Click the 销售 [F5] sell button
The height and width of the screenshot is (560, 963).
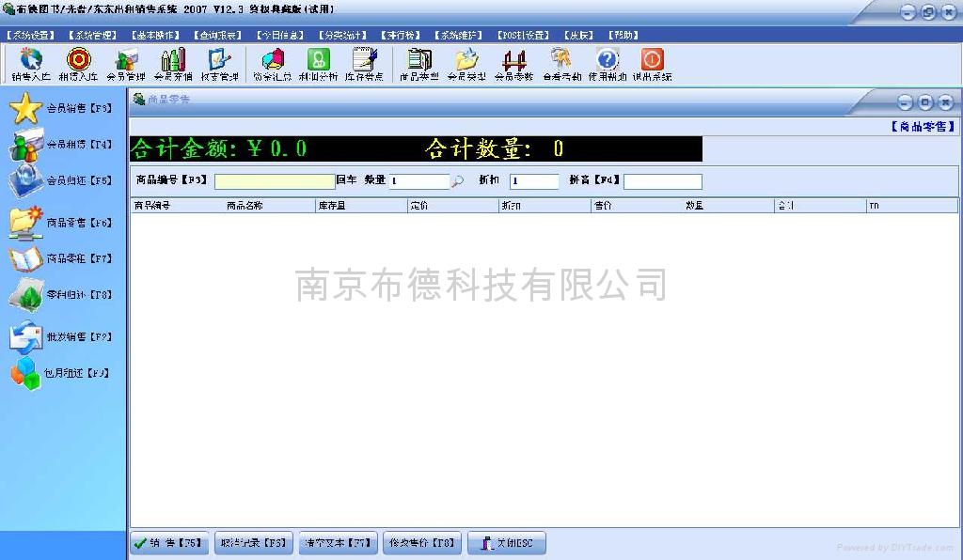click(169, 543)
